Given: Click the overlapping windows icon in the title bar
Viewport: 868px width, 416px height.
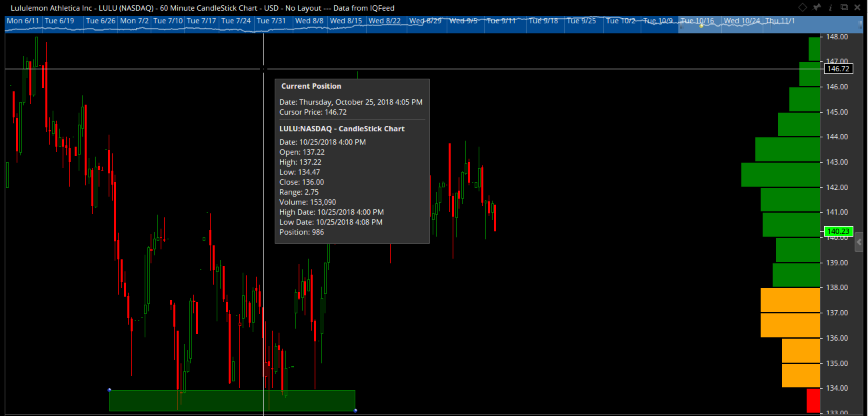Looking at the screenshot, I should point(844,7).
